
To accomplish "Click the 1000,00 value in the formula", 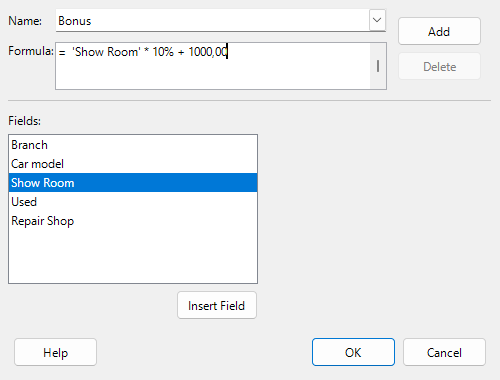I will (208, 52).
